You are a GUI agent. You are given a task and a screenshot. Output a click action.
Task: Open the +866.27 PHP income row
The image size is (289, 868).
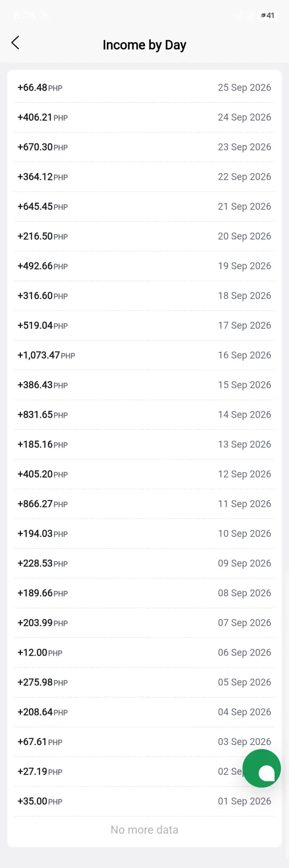coord(144,504)
